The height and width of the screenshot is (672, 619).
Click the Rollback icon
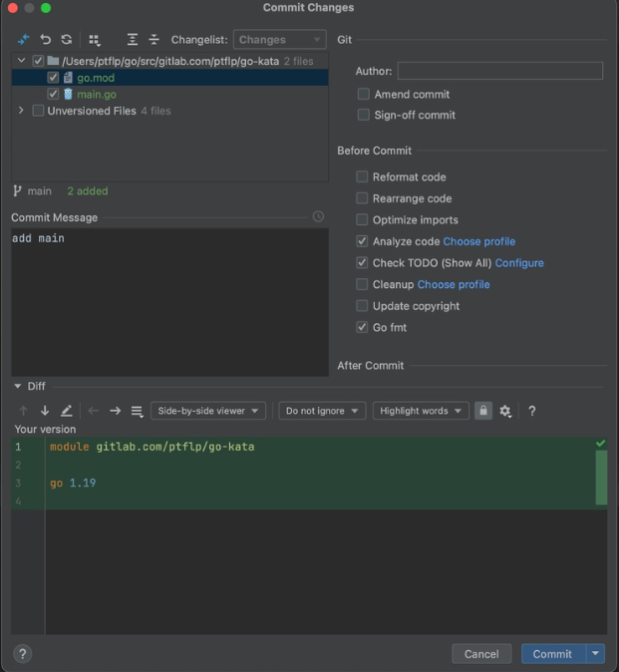coord(45,40)
